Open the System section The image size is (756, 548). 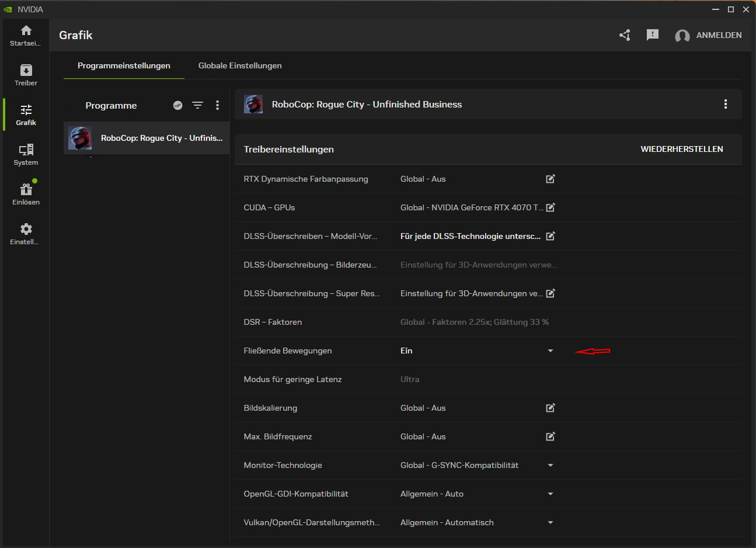click(x=26, y=155)
